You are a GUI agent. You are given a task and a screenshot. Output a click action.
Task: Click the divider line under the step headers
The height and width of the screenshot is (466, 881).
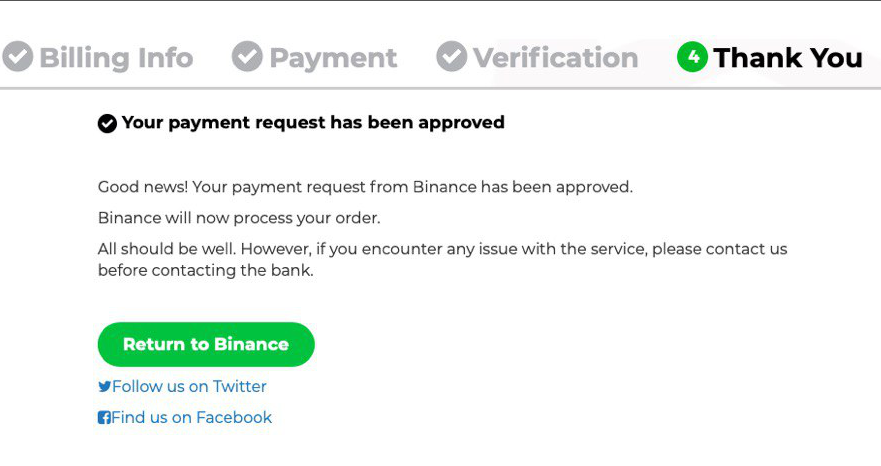[x=440, y=89]
